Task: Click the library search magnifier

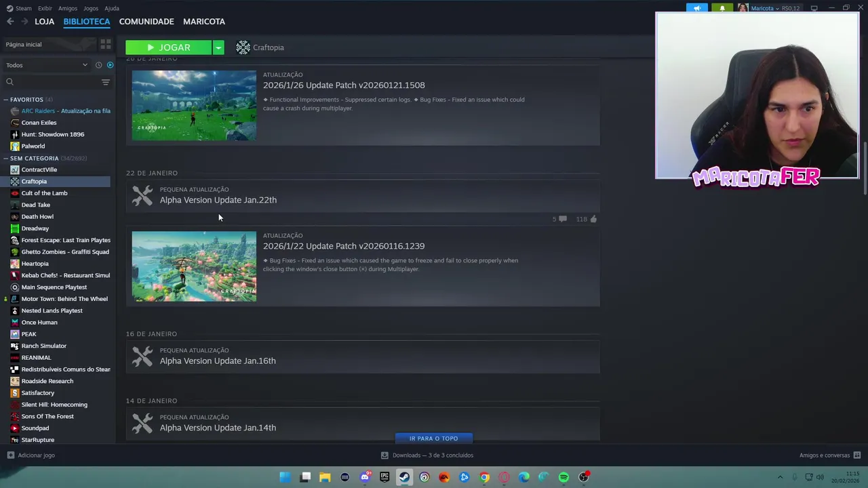Action: pyautogui.click(x=9, y=82)
